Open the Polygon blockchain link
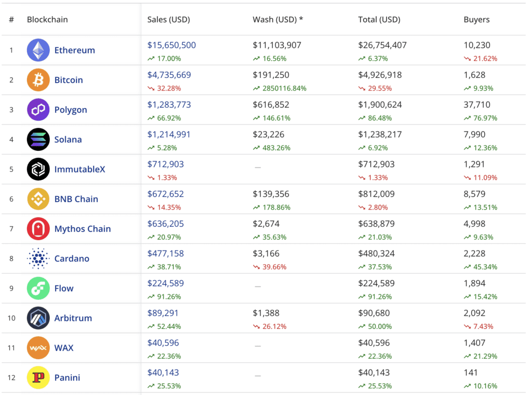Screen dimensions: 532x395 click(x=71, y=110)
